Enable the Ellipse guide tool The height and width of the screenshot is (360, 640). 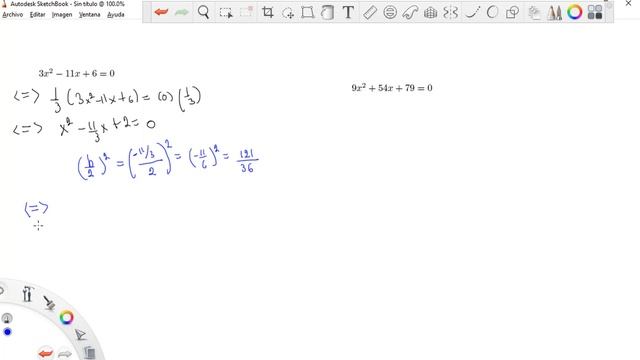[390, 12]
